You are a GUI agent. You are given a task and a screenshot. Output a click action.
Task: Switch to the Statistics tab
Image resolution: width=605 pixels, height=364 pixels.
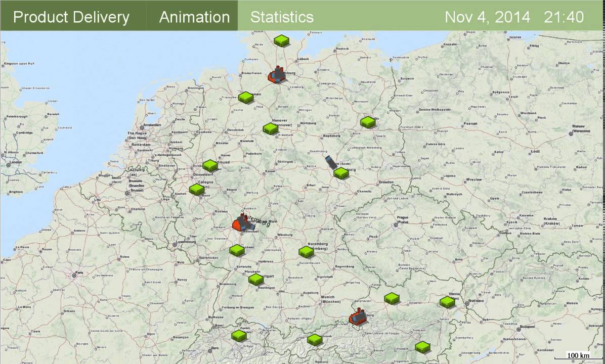[x=282, y=17]
